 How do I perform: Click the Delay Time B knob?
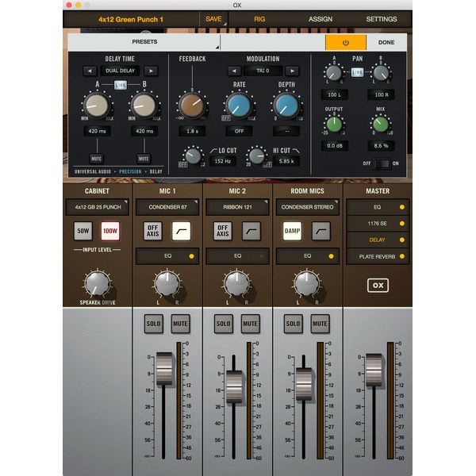[x=144, y=106]
